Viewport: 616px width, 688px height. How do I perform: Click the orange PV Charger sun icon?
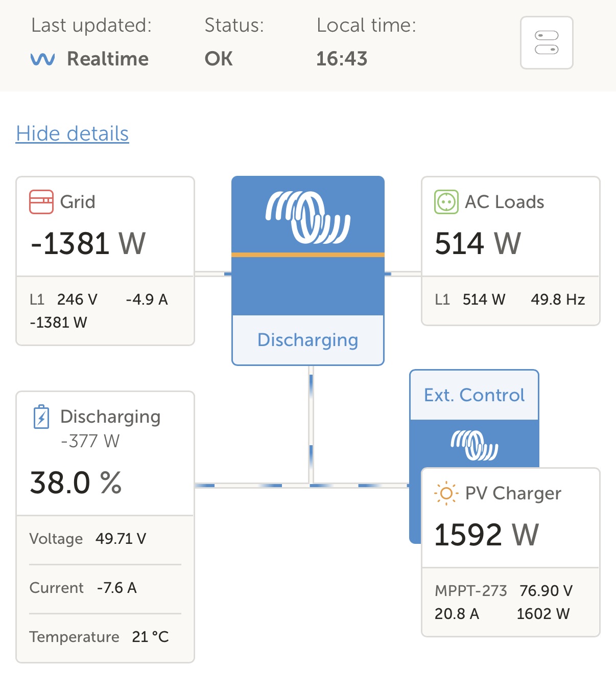tap(446, 493)
